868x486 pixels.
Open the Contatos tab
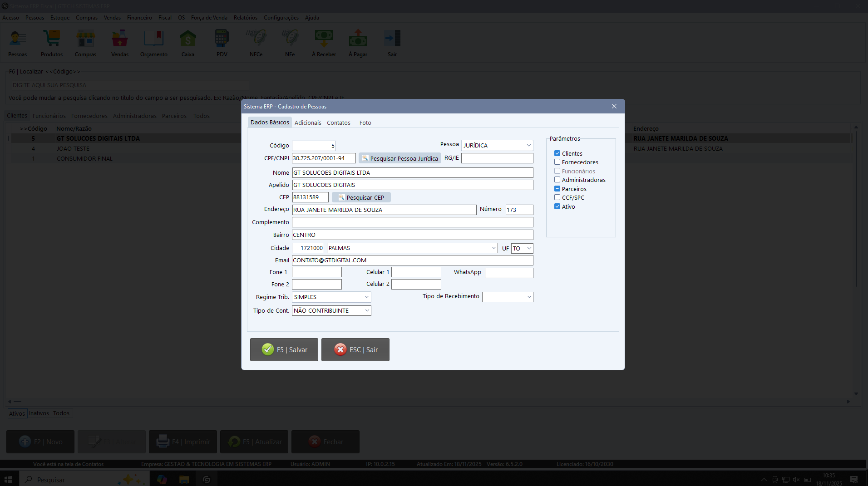click(x=339, y=123)
